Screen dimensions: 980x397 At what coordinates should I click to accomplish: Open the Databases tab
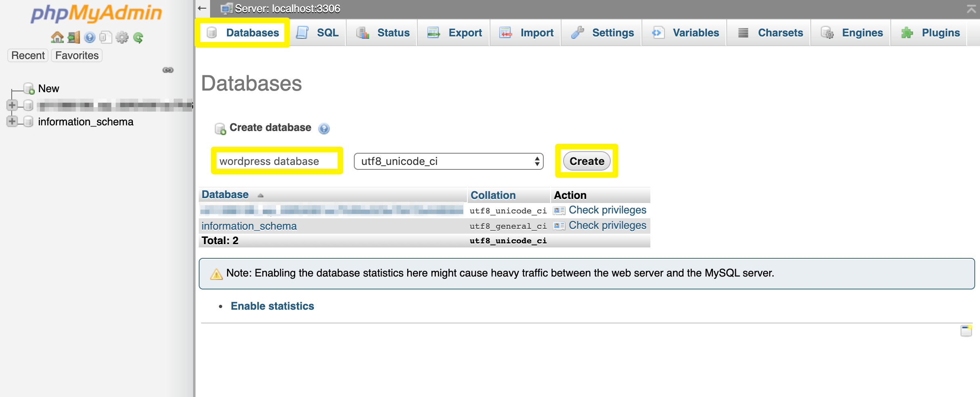(x=242, y=33)
